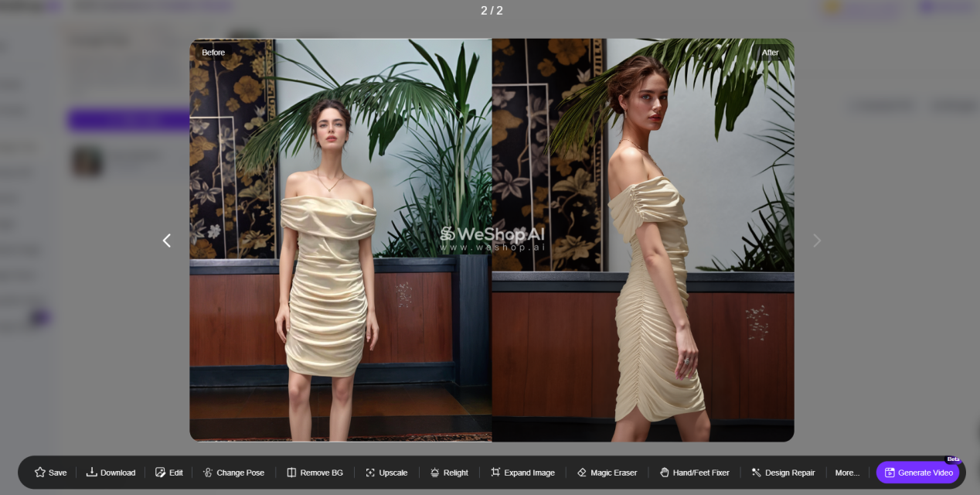The height and width of the screenshot is (495, 980).
Task: Go to the previous image with left arrow
Action: click(x=167, y=241)
